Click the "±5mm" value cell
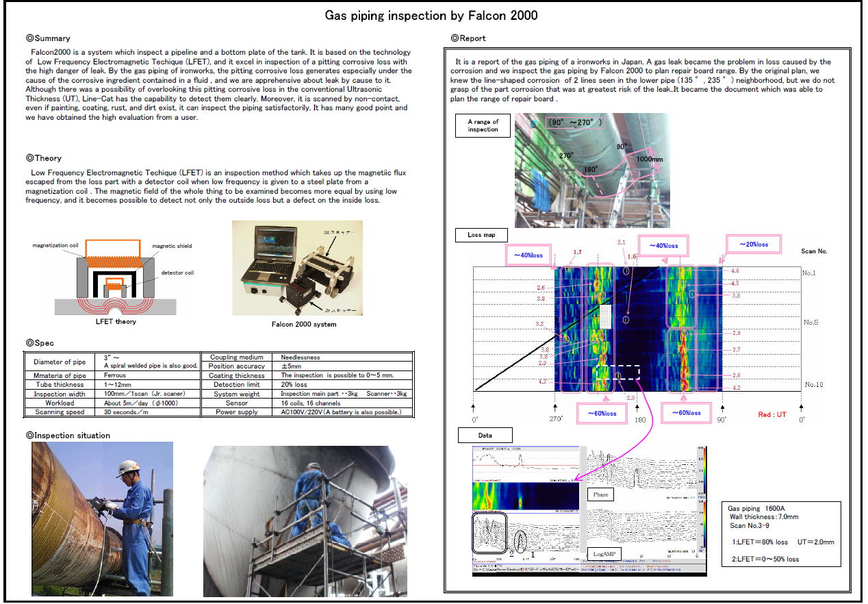The height and width of the screenshot is (604, 868). coord(343,366)
